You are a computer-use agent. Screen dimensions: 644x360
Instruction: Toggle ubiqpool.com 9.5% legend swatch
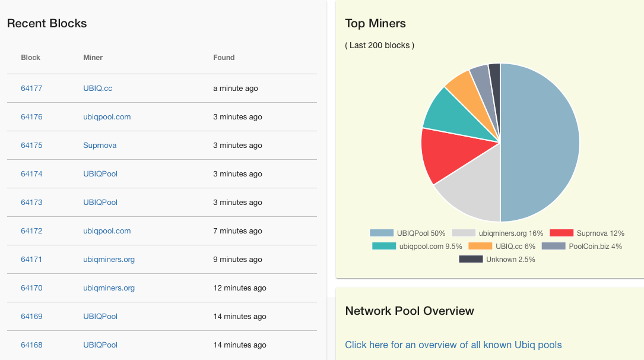coord(384,246)
